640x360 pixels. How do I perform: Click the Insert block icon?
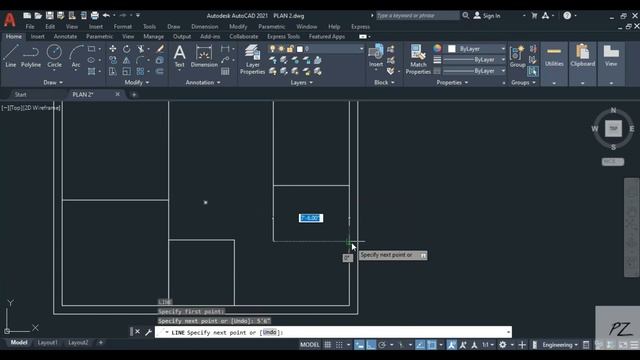pyautogui.click(x=376, y=55)
